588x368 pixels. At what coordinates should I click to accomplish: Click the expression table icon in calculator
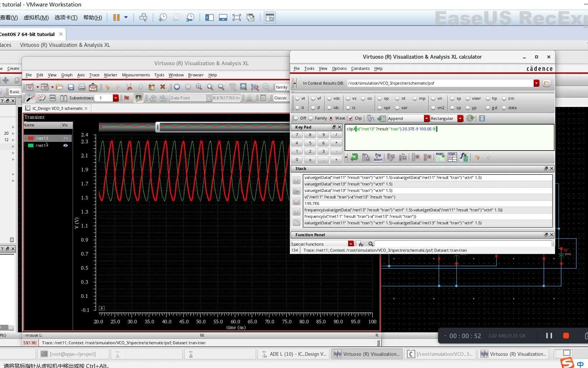click(452, 157)
